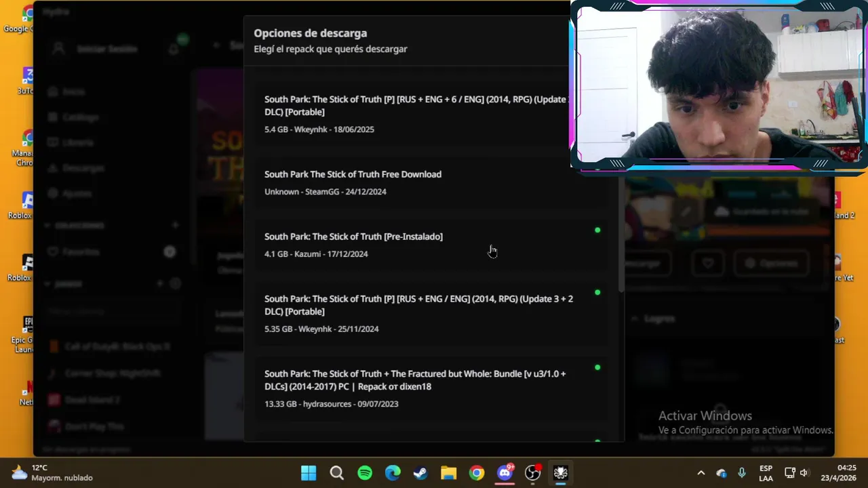Select the Google Chrome desktop shortcut
The image size is (868, 488).
[x=20, y=19]
